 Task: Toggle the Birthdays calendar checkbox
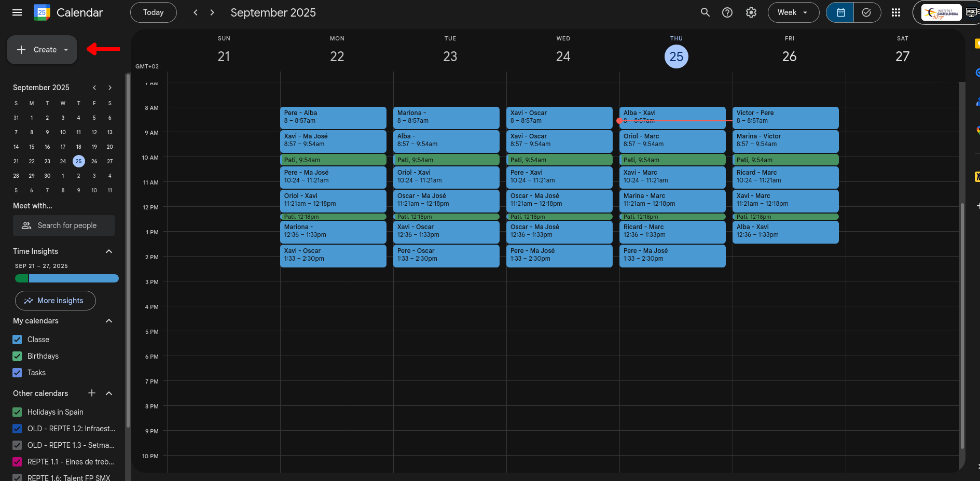point(18,356)
